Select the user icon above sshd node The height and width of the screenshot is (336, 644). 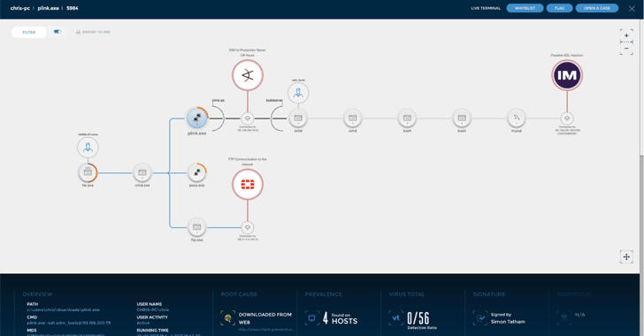(x=298, y=93)
